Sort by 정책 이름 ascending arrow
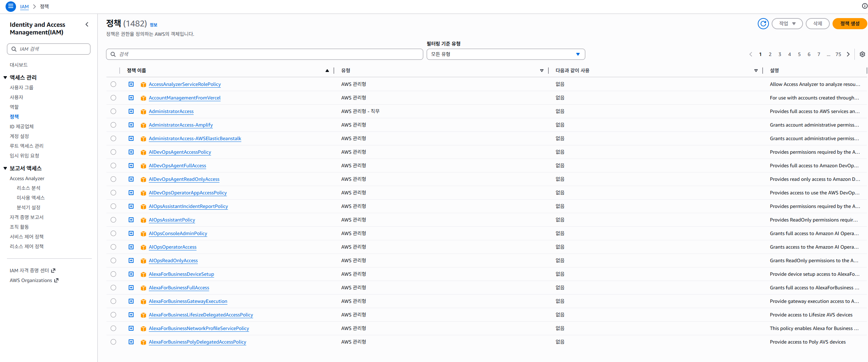Image resolution: width=868 pixels, height=362 pixels. [x=327, y=71]
